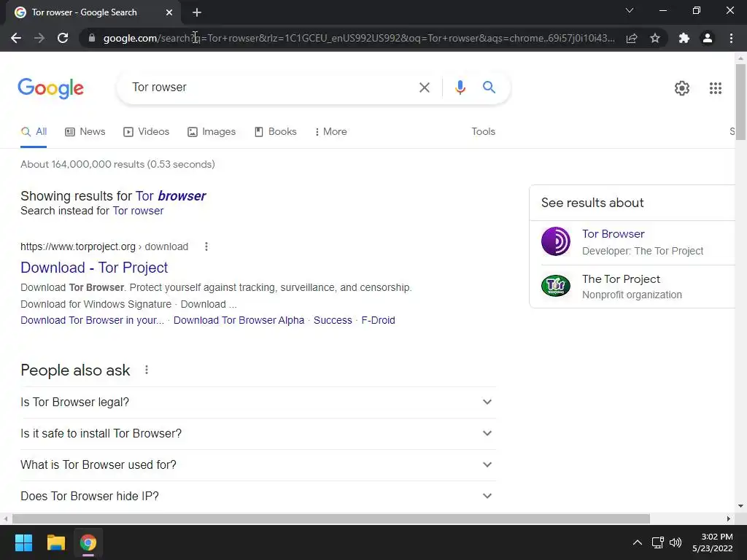Clear the search box with the X
The width and height of the screenshot is (747, 560).
pyautogui.click(x=424, y=87)
